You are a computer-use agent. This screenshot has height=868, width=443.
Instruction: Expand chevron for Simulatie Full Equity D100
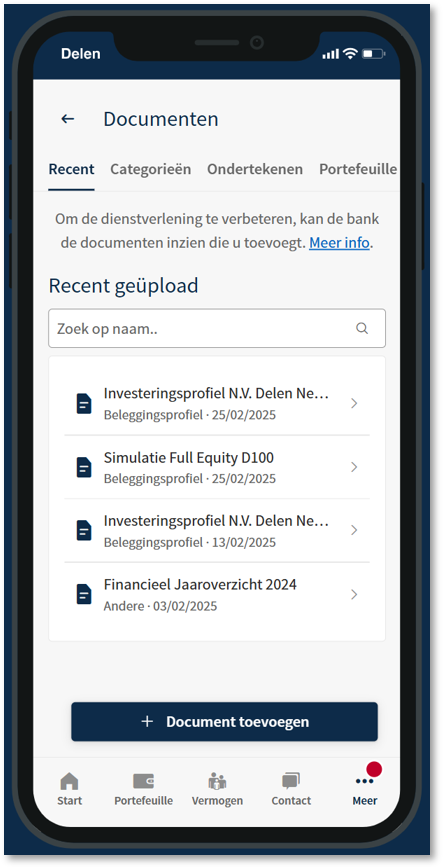coord(354,467)
